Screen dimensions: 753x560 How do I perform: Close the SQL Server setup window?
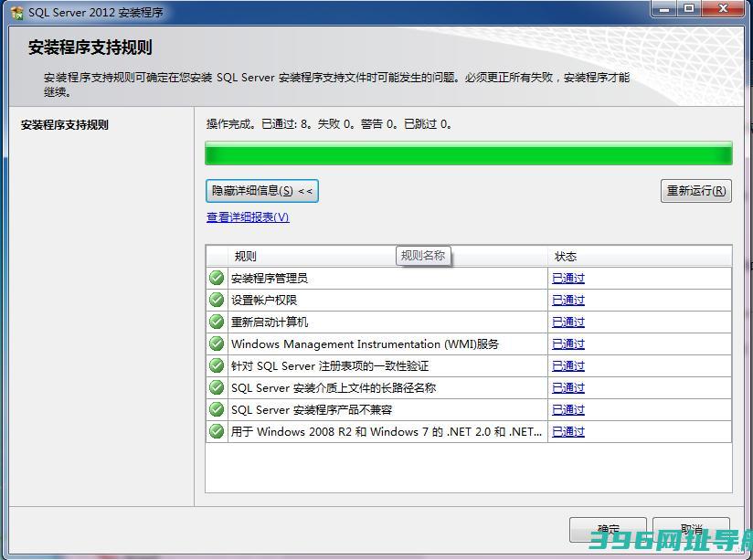[x=723, y=8]
